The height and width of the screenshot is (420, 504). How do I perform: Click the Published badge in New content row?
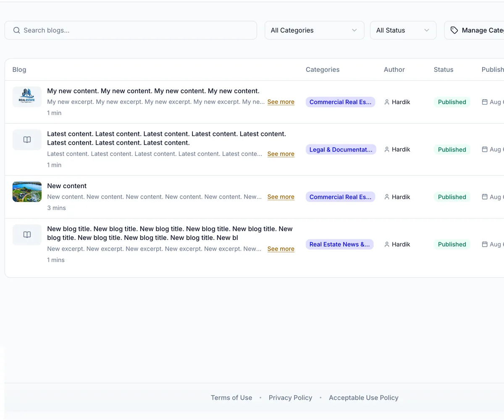coord(452,197)
